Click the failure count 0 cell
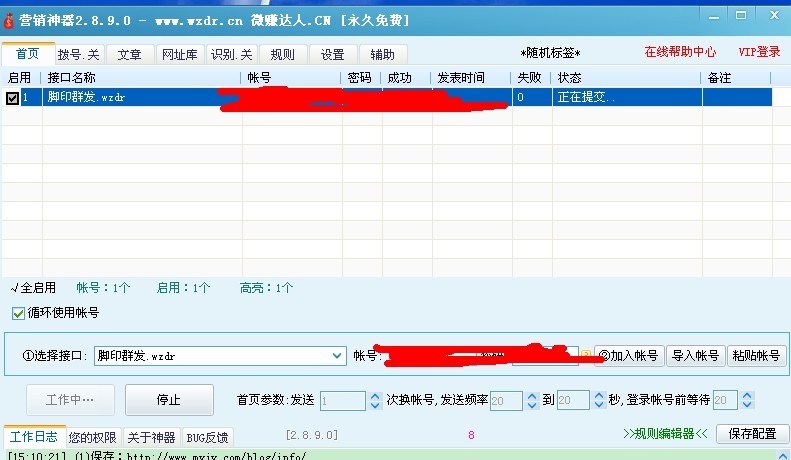Image resolution: width=791 pixels, height=460 pixels. click(x=532, y=97)
